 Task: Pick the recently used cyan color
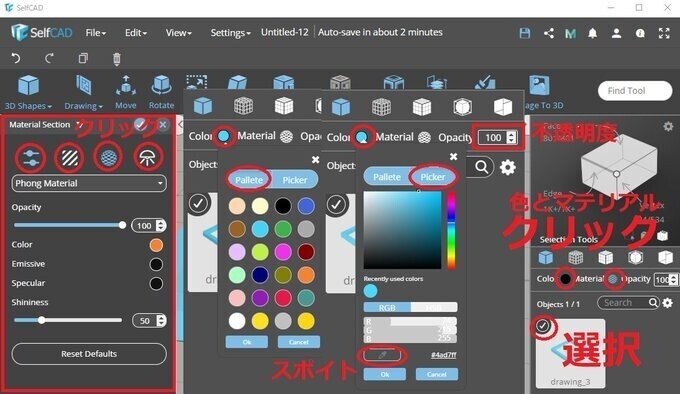[370, 291]
